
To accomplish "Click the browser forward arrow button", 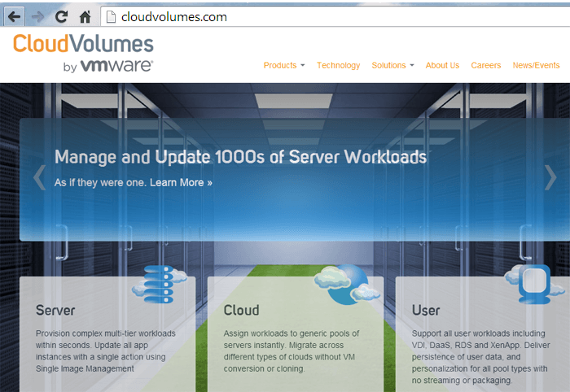I will tap(37, 17).
